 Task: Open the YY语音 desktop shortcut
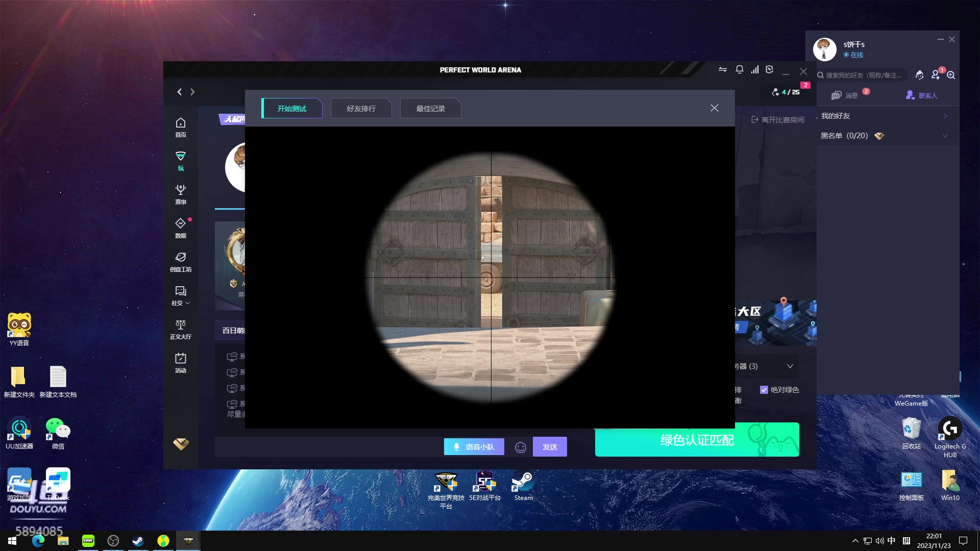pos(19,330)
